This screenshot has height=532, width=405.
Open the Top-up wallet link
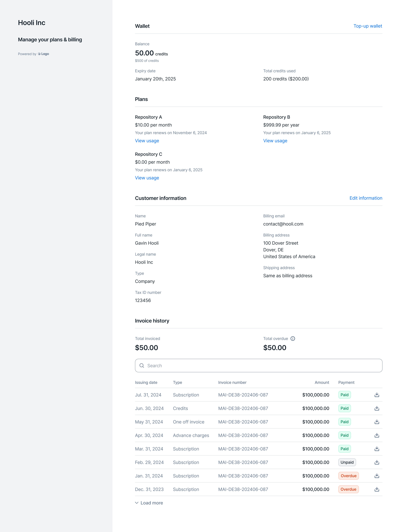click(368, 26)
